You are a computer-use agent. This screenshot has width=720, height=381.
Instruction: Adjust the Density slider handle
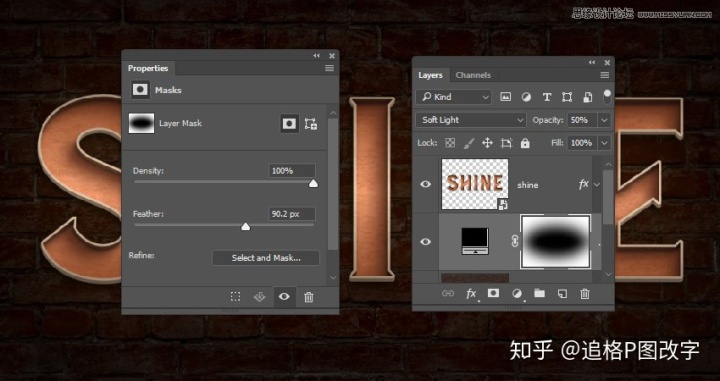tap(313, 184)
